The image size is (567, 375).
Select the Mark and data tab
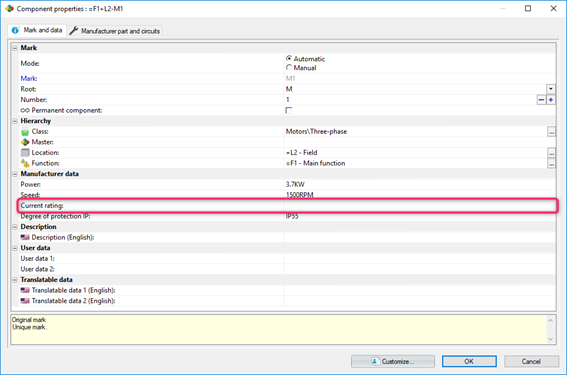tap(37, 30)
